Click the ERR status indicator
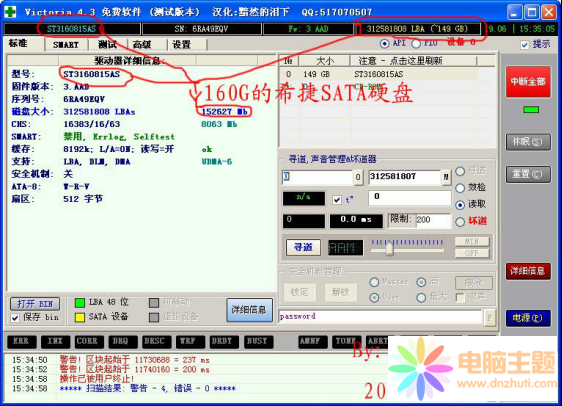 [22, 341]
